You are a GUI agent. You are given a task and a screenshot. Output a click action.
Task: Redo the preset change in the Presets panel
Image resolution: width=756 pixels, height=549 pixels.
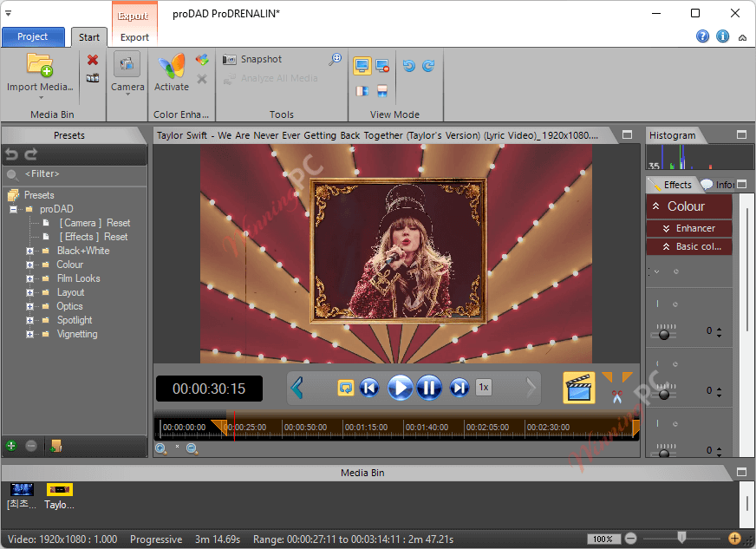(x=31, y=154)
